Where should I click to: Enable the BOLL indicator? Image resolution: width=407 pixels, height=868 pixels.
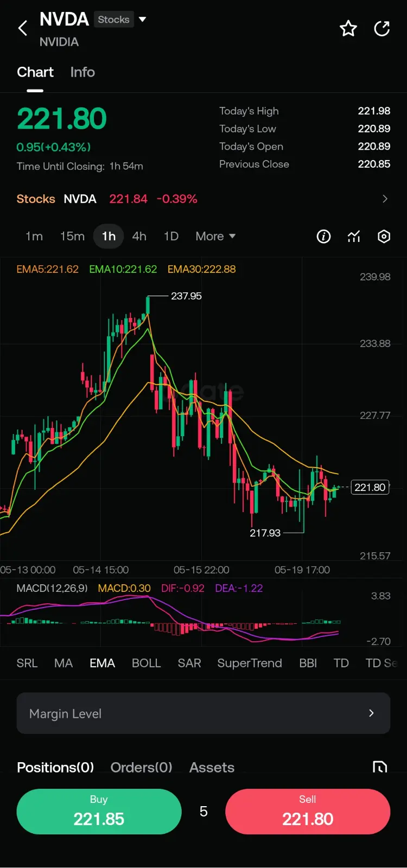[147, 663]
